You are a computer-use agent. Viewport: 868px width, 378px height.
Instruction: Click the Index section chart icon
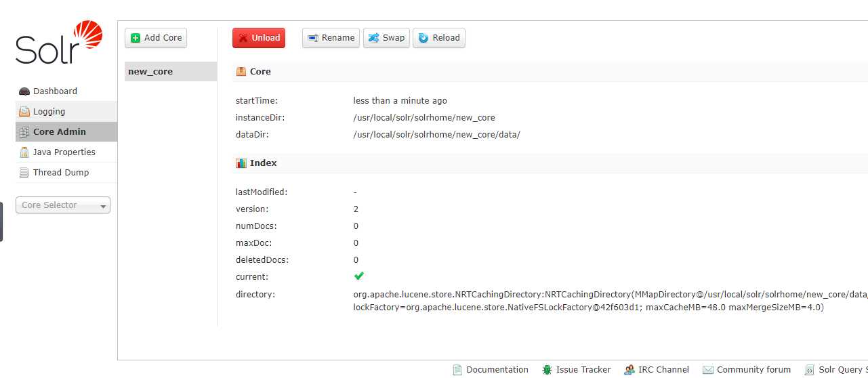tap(241, 163)
